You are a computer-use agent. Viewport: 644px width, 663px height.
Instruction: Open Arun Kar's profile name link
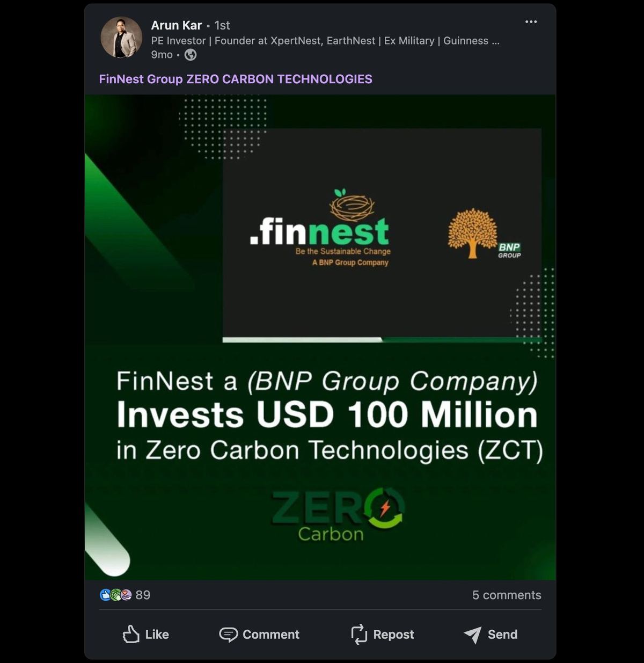(x=177, y=25)
